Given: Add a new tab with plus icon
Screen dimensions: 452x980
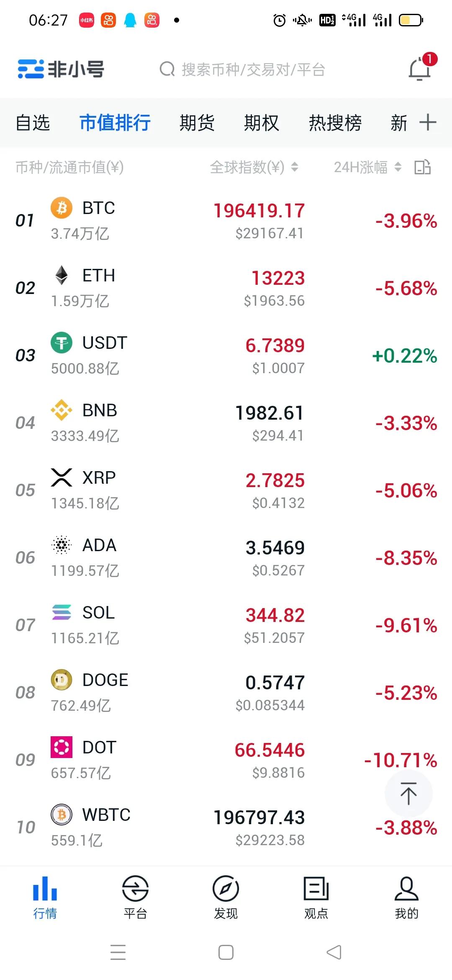Looking at the screenshot, I should point(428,122).
